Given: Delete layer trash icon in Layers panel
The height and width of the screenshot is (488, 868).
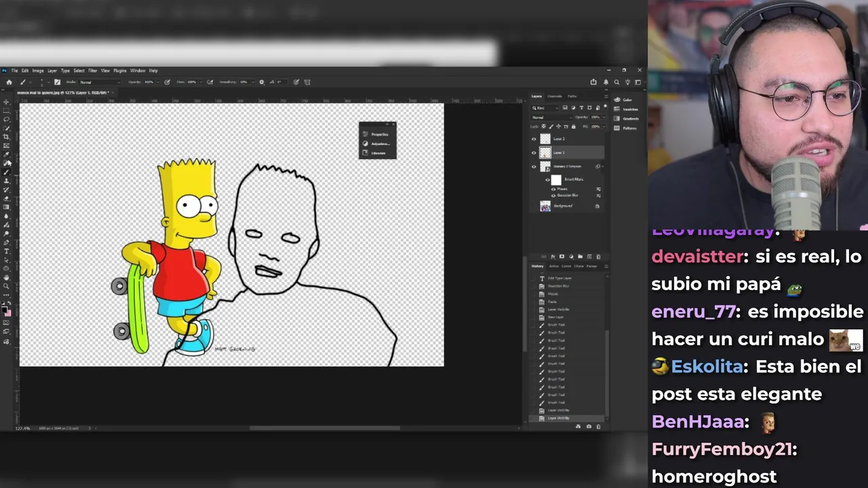Looking at the screenshot, I should [x=598, y=256].
